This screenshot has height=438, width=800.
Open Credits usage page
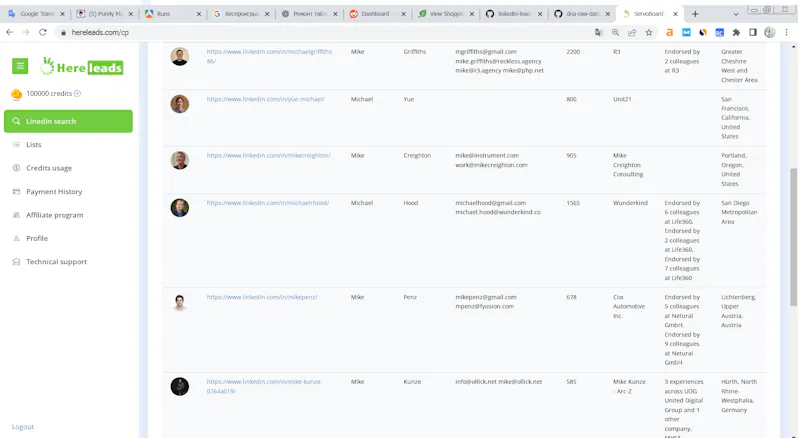49,168
